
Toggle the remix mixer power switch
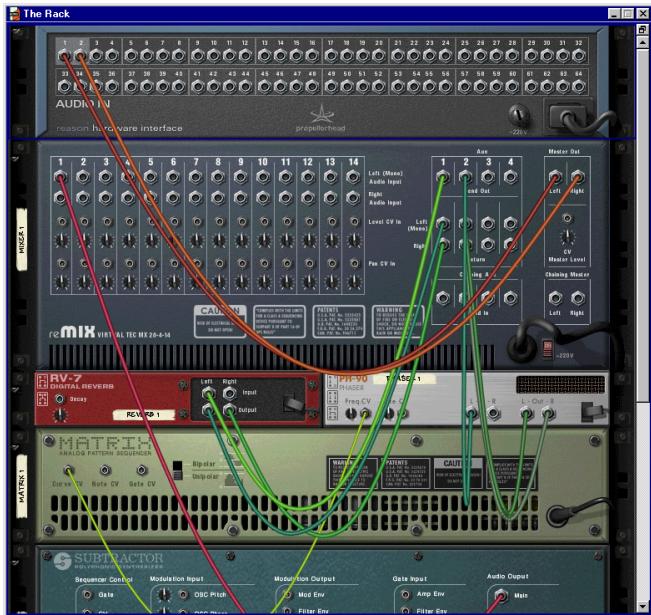(548, 349)
